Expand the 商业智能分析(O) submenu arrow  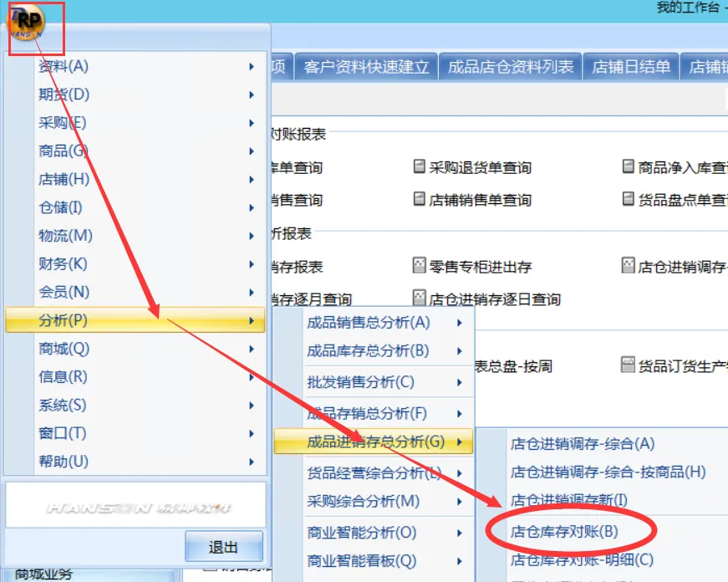click(459, 533)
